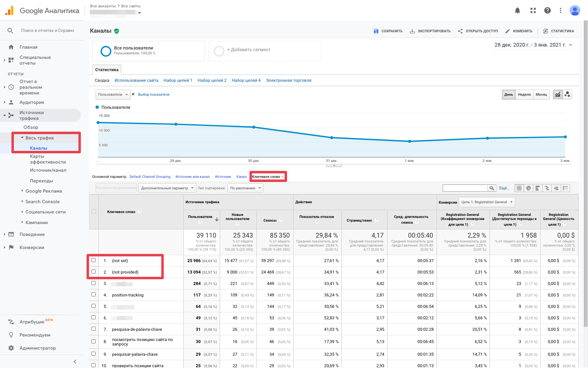The height and width of the screenshot is (368, 588).
Task: Click the green verified shield next to Каналы
Action: (116, 31)
